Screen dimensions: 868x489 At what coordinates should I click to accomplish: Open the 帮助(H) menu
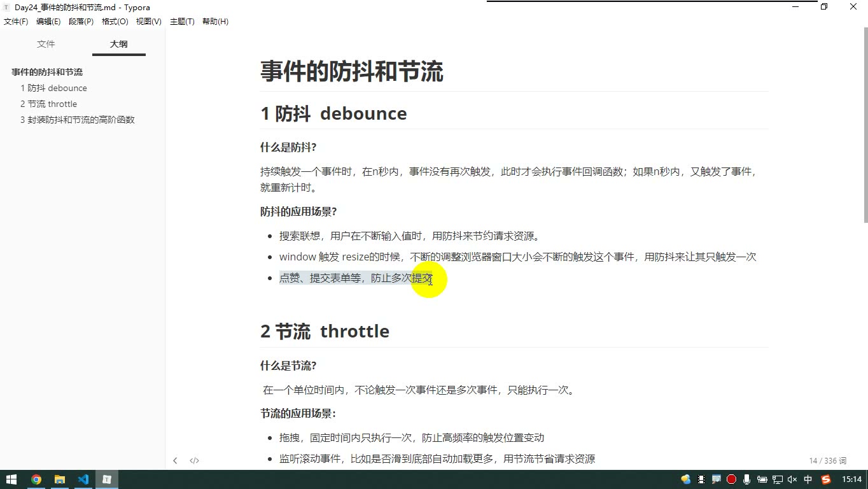coord(215,22)
